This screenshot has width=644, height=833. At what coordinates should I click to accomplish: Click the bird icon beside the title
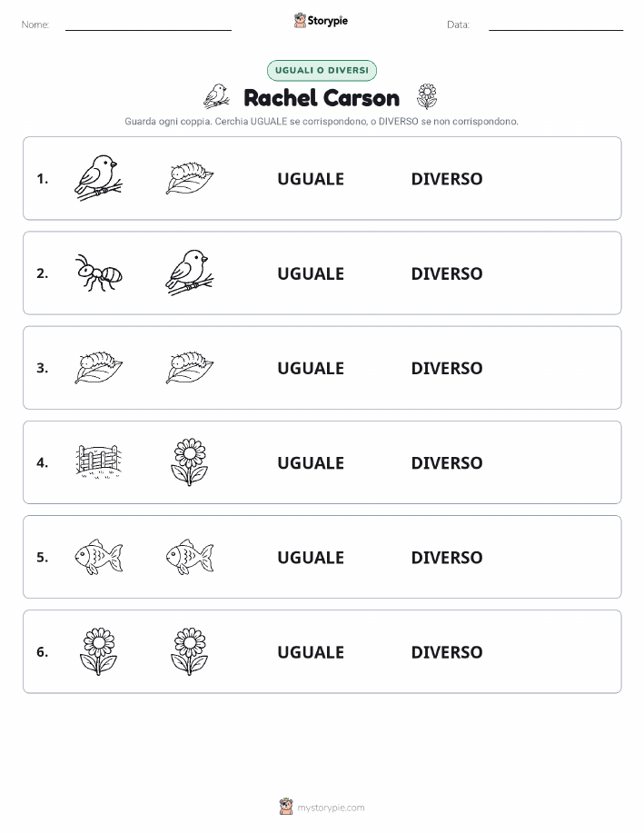pyautogui.click(x=217, y=96)
